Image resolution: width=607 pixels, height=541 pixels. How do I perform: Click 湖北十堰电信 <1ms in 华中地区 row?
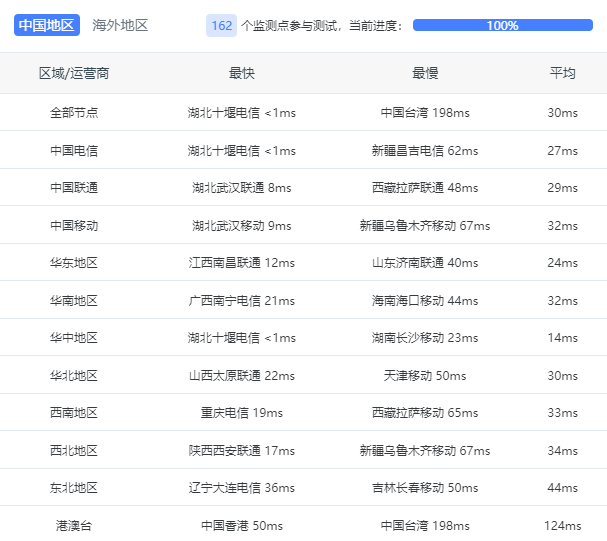click(242, 338)
